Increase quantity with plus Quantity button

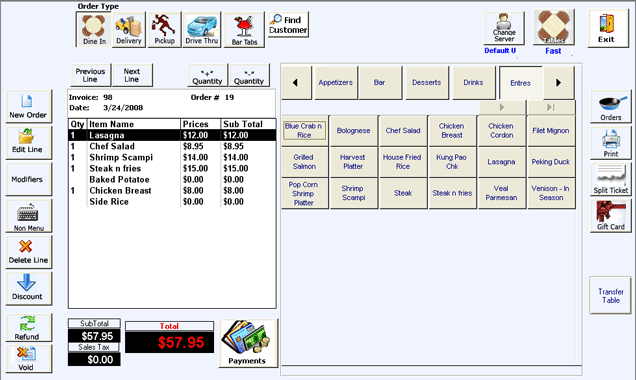click(x=208, y=75)
